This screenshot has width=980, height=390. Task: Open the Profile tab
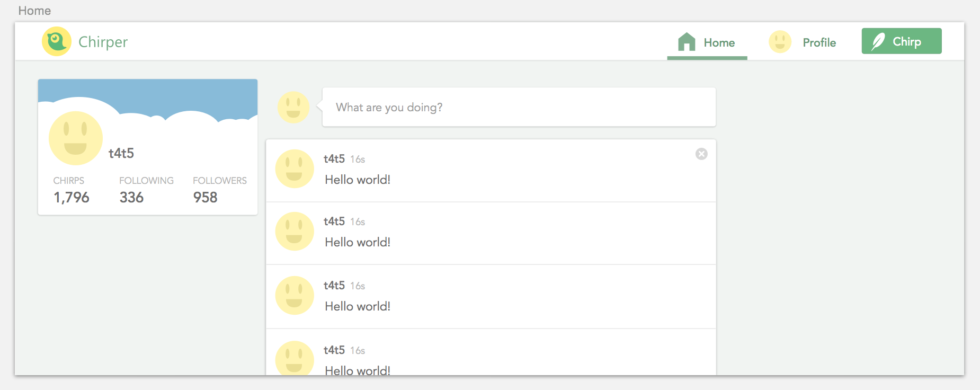tap(819, 43)
